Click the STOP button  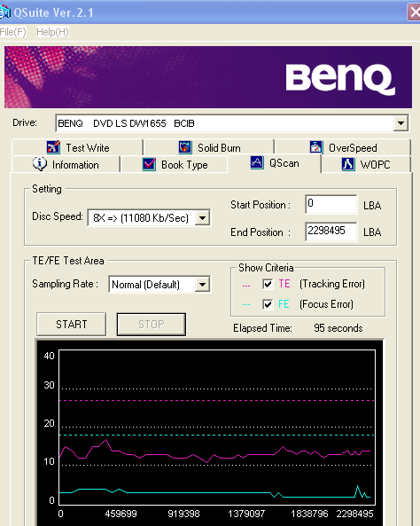[152, 325]
